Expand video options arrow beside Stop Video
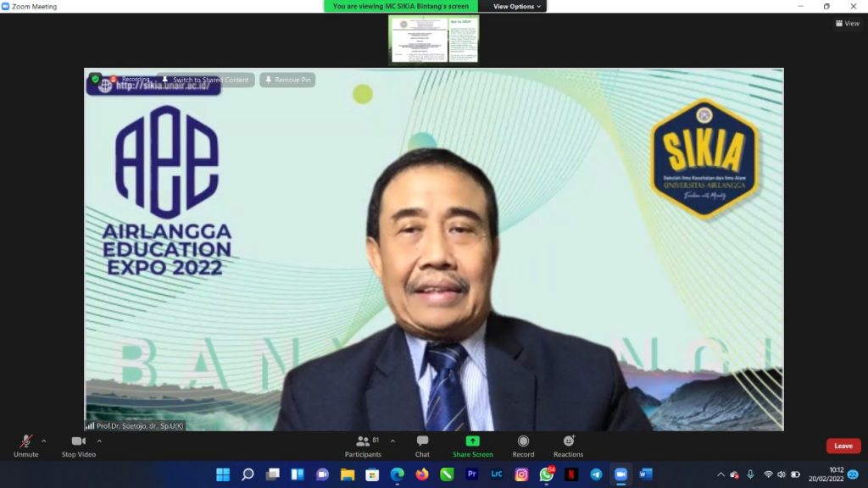868x488 pixels. (x=99, y=441)
